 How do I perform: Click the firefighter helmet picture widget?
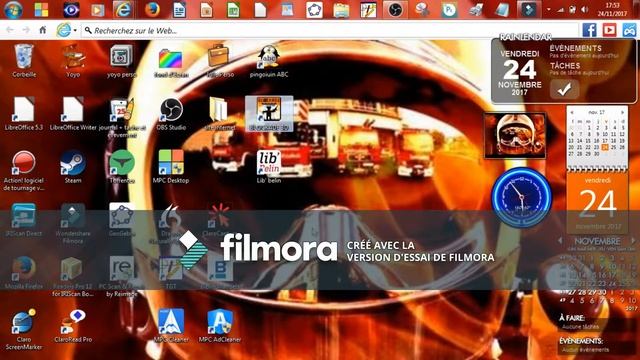(x=515, y=136)
